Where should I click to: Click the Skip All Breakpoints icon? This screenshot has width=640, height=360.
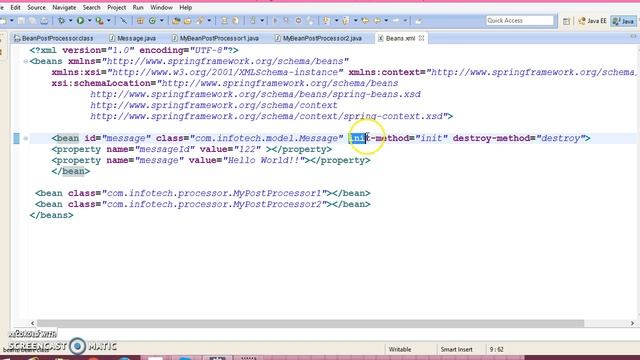click(x=123, y=20)
